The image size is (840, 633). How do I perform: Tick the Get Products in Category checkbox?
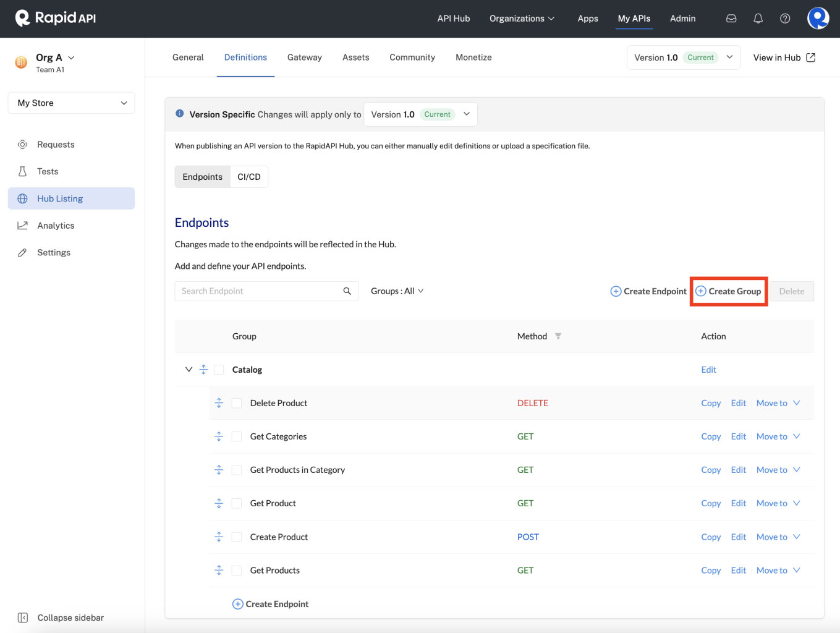237,470
